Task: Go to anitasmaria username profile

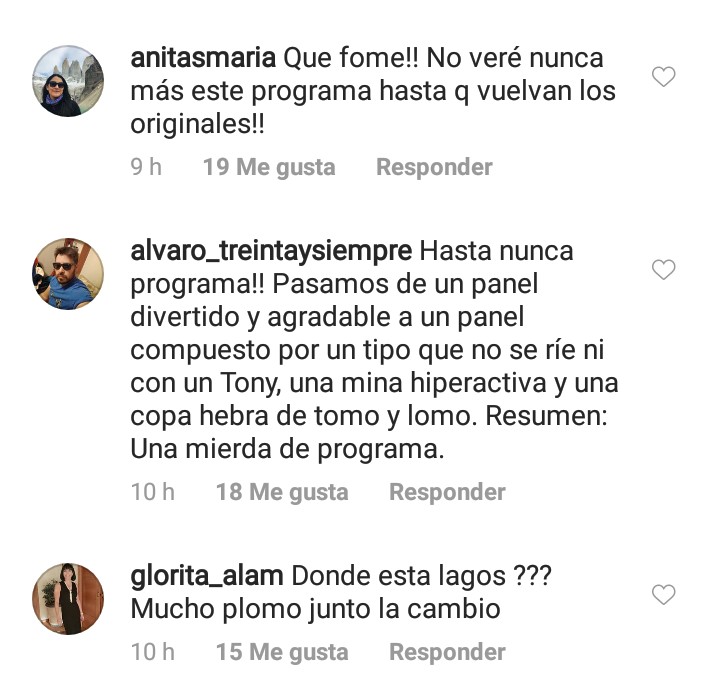Action: [203, 57]
